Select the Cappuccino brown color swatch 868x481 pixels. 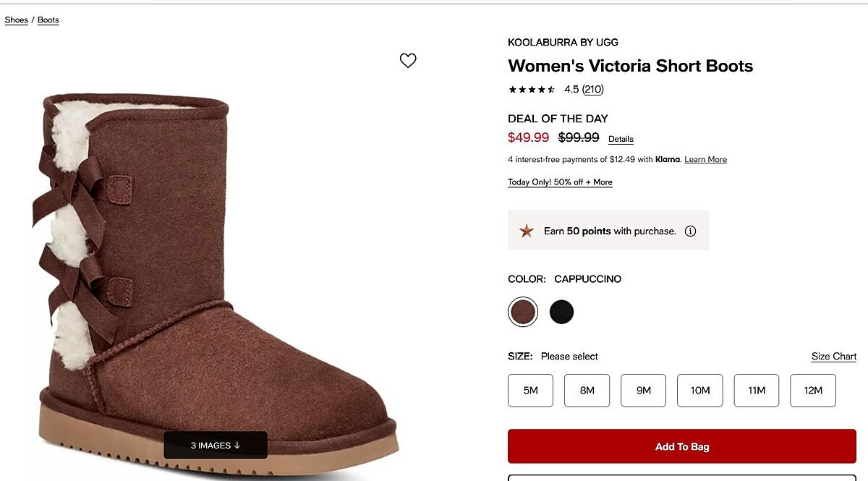coord(523,312)
